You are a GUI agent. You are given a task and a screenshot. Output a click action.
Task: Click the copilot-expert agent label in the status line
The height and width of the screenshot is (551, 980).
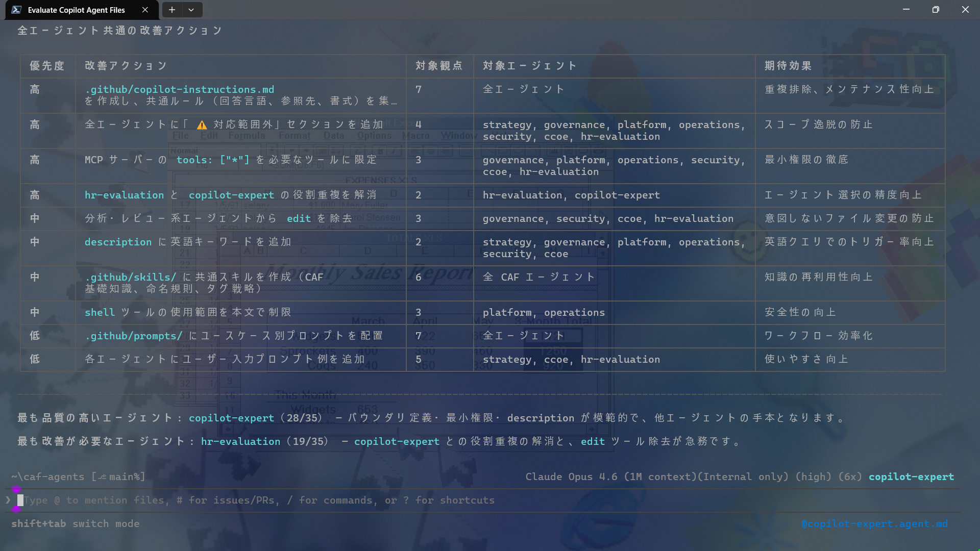click(x=911, y=477)
